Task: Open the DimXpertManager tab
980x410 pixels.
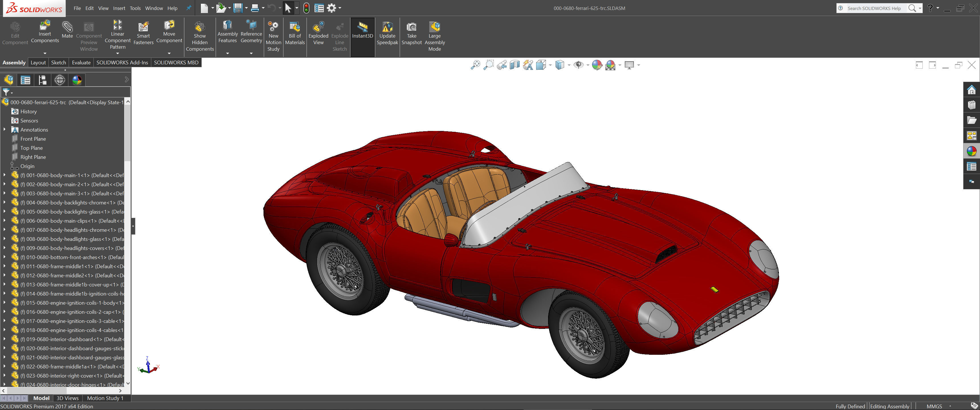Action: pyautogui.click(x=60, y=80)
